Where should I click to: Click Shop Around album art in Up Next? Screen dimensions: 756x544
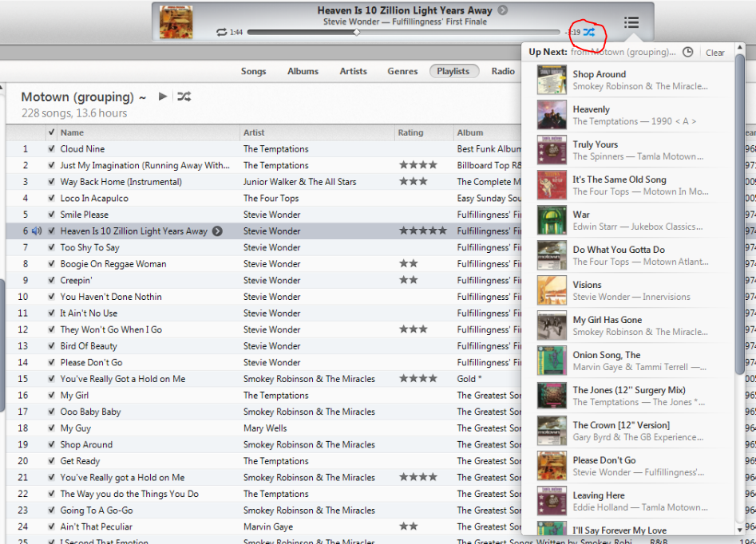pyautogui.click(x=552, y=80)
